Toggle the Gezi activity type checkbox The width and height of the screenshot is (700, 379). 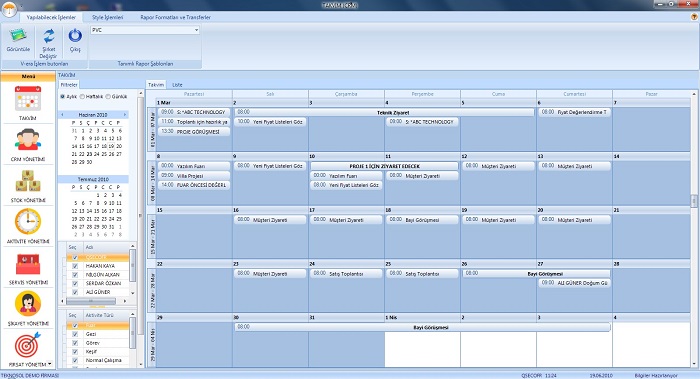pyautogui.click(x=75, y=334)
